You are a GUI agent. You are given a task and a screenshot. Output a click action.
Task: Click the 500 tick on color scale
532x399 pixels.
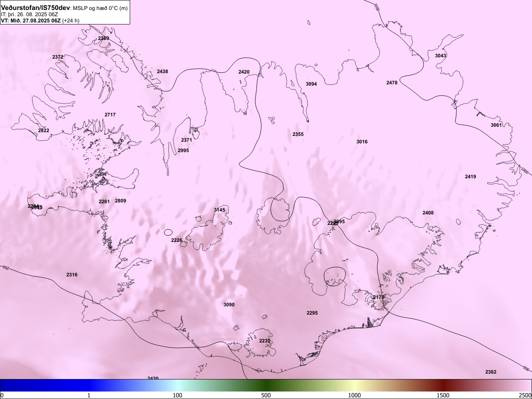coord(266,395)
